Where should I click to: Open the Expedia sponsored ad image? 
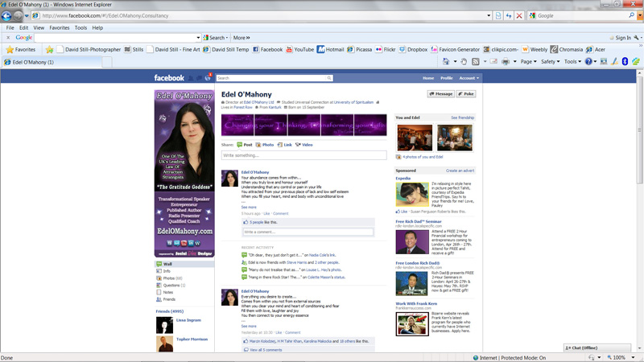(x=412, y=195)
